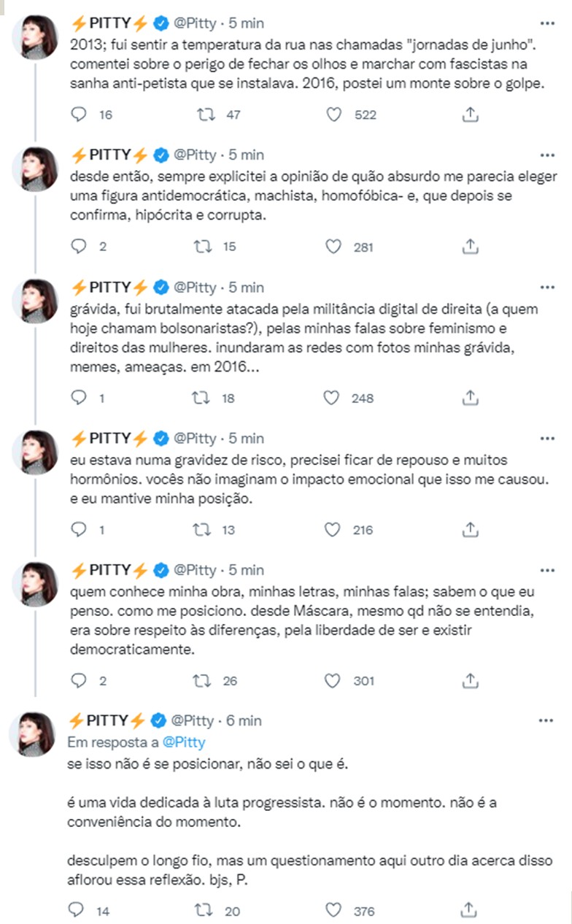Open the reply box for the 2013 tweet
Viewport: 572px width, 924px height.
click(78, 114)
